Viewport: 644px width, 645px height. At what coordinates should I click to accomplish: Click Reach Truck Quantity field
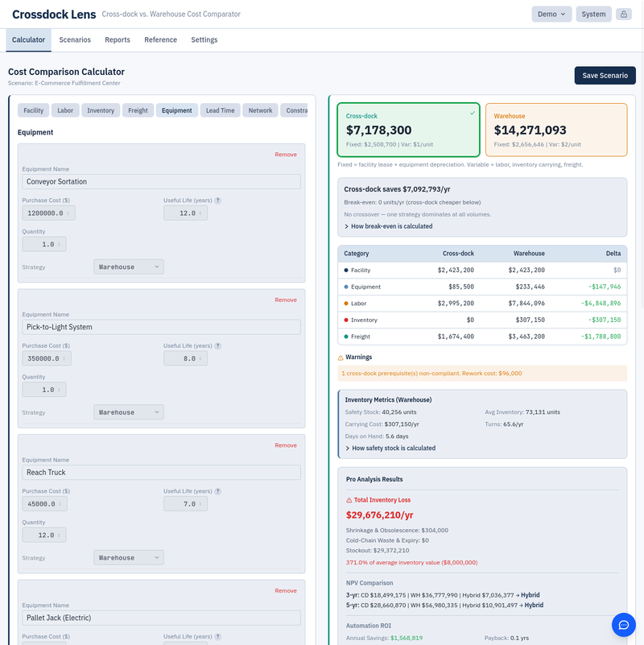point(44,535)
